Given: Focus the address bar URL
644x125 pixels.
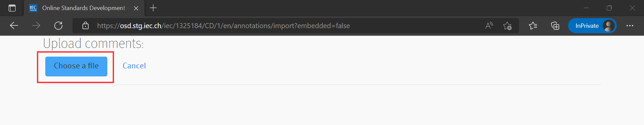Looking at the screenshot, I should pos(223,26).
